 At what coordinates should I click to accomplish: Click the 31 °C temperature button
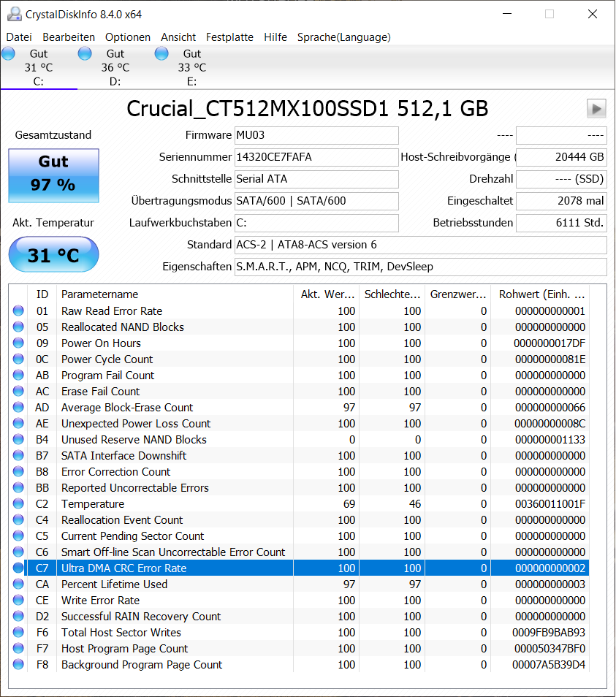[x=53, y=254]
